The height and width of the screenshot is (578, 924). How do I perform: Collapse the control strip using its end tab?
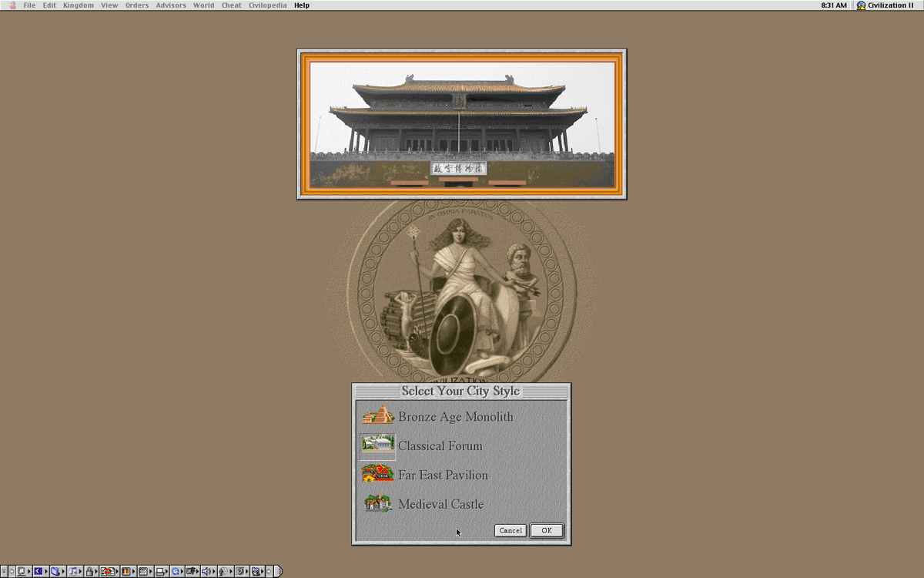(x=278, y=571)
